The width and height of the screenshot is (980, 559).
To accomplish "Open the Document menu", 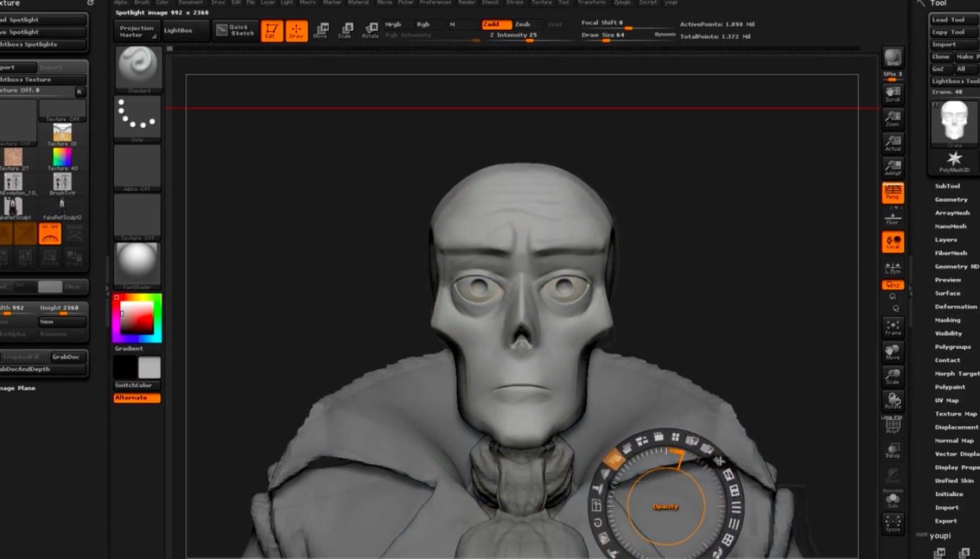I will click(x=190, y=3).
